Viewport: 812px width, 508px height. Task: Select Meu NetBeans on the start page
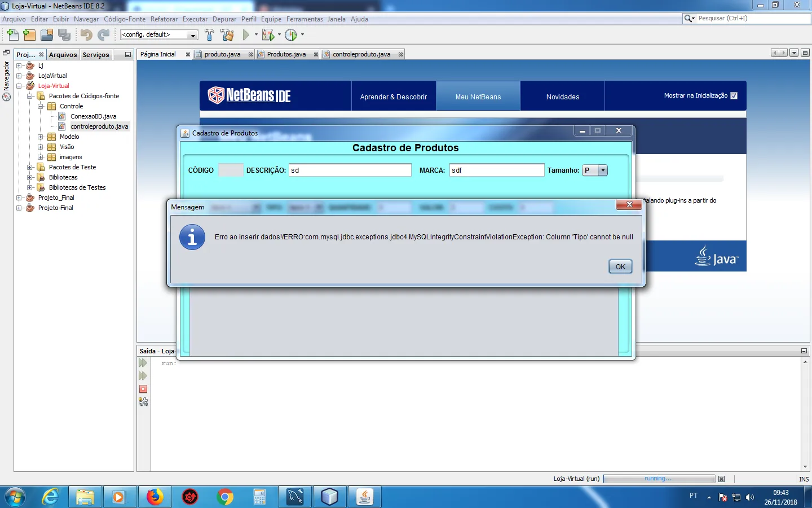click(478, 97)
